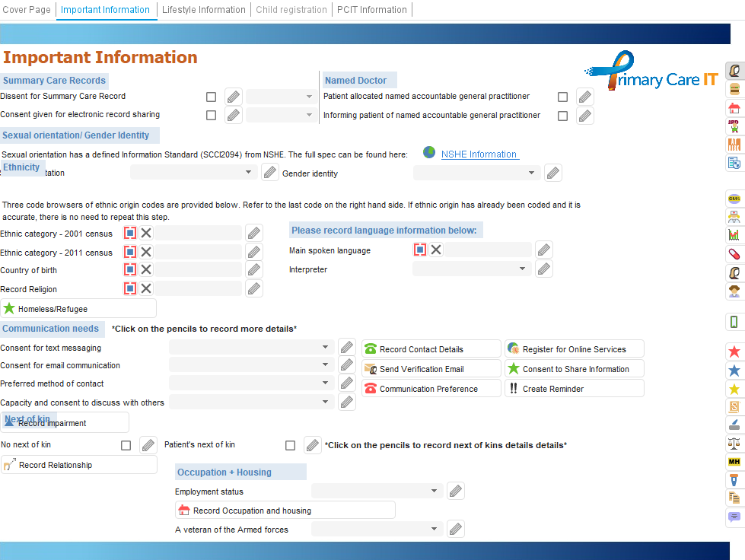Click the Record Contact Details button
The height and width of the screenshot is (560, 745).
point(431,349)
